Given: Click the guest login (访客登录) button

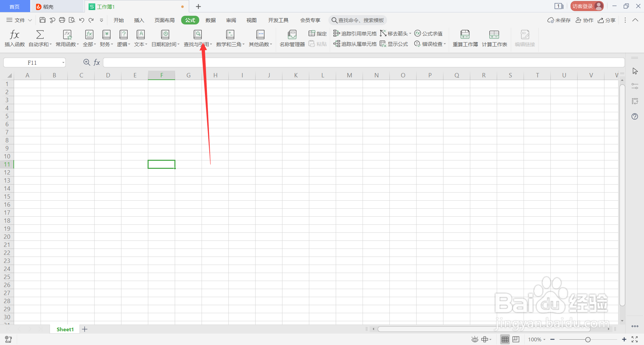Looking at the screenshot, I should pyautogui.click(x=587, y=6).
